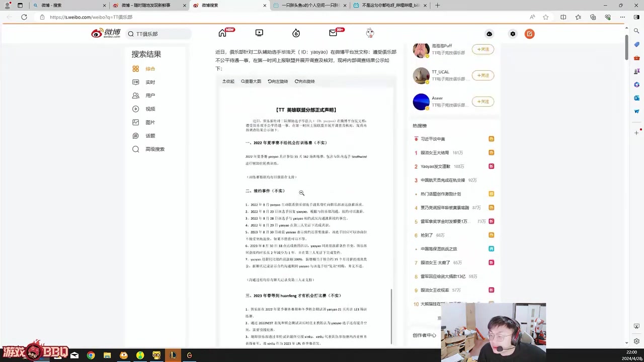Viewport: 644px width, 362px height.
Task: Open 高级搜索 advanced search
Action: 155,149
